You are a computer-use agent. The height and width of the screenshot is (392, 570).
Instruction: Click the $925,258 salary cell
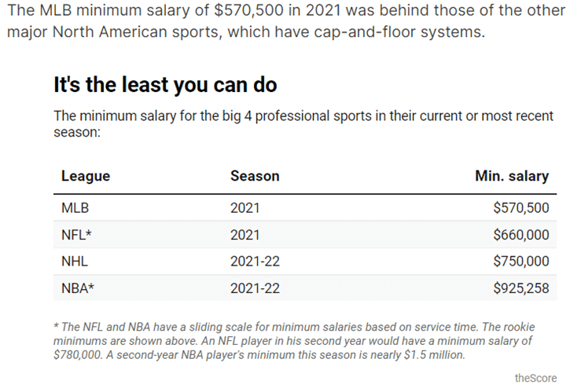[520, 288]
